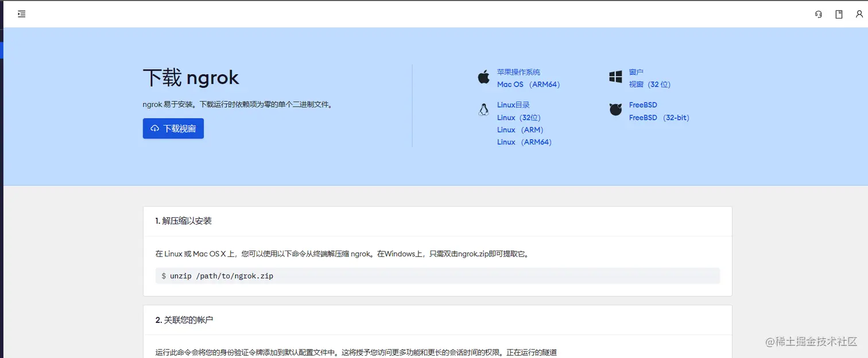868x358 pixels.
Task: Click the 运行此命令 authtoken paragraph
Action: point(356,352)
